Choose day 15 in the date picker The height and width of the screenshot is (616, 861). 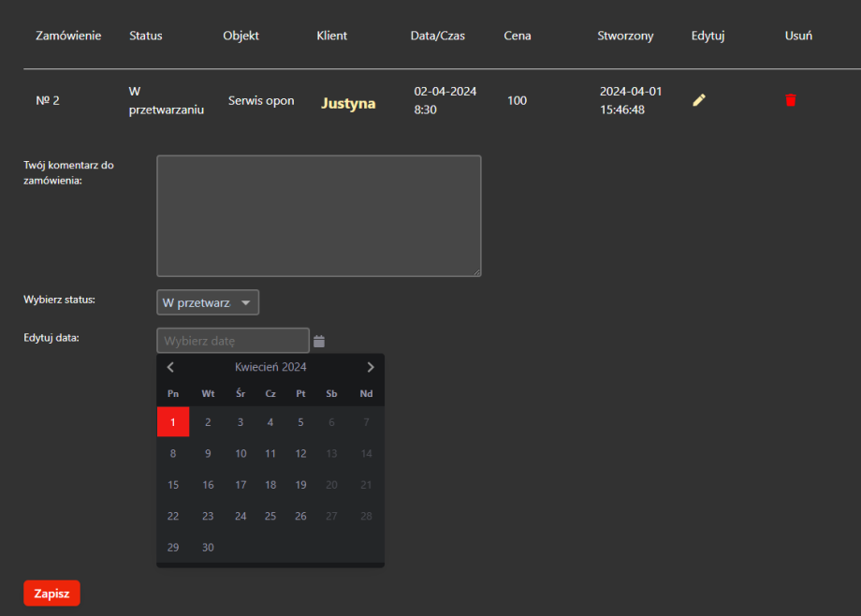tap(173, 485)
